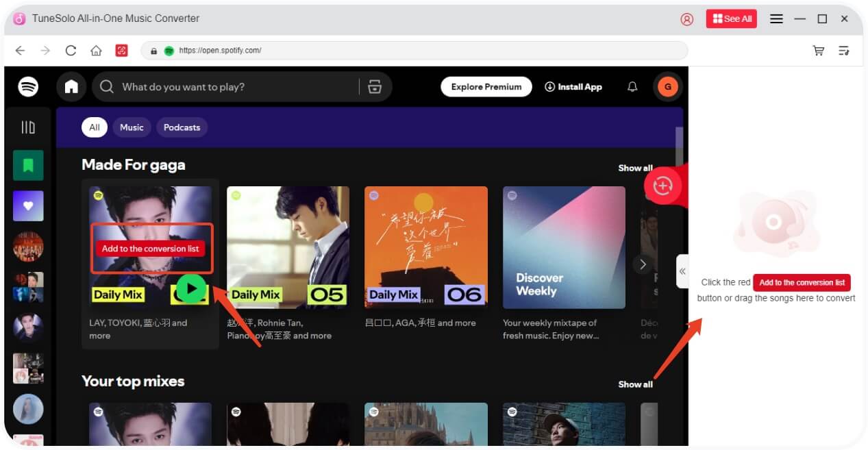This screenshot has height=450, width=868.
Task: Click the red See All button
Action: coord(731,18)
